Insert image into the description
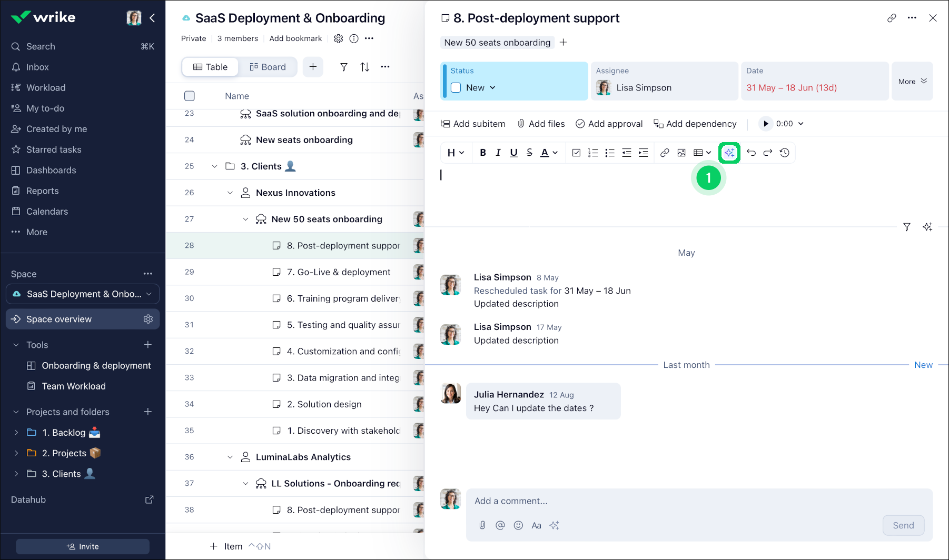 681,153
